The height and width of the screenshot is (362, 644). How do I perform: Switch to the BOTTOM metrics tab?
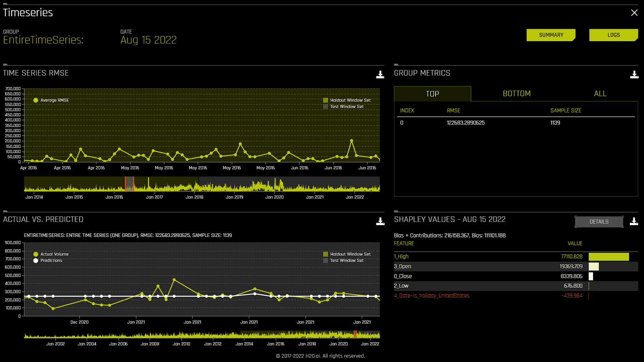[516, 93]
